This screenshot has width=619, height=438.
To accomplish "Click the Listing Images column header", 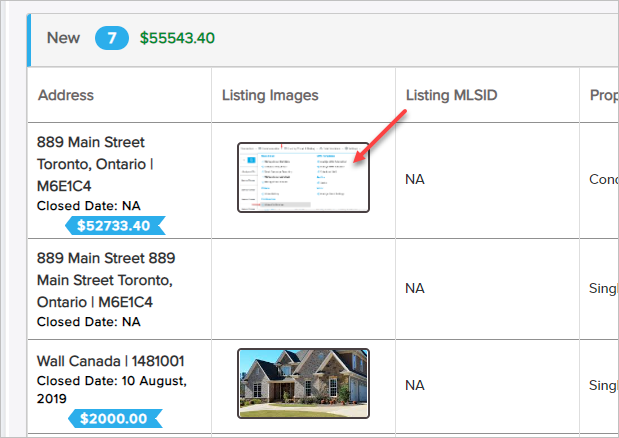I will click(x=270, y=95).
